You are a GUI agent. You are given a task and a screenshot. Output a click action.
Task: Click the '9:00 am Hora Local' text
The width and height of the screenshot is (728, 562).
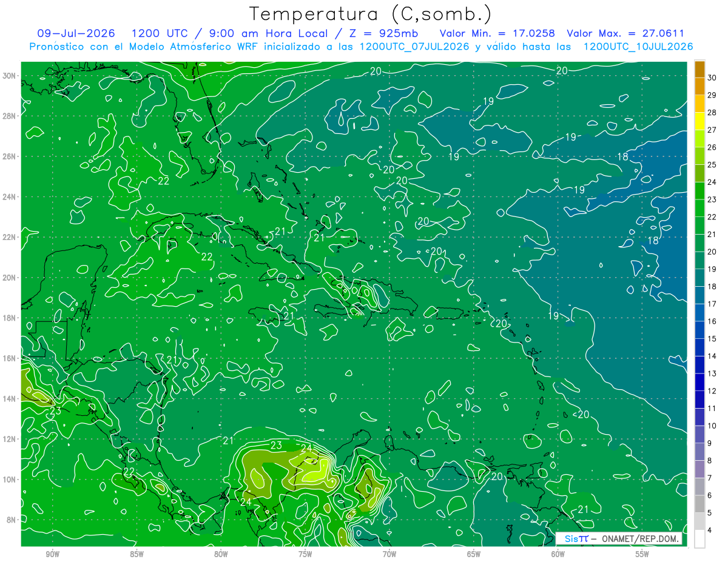[268, 33]
